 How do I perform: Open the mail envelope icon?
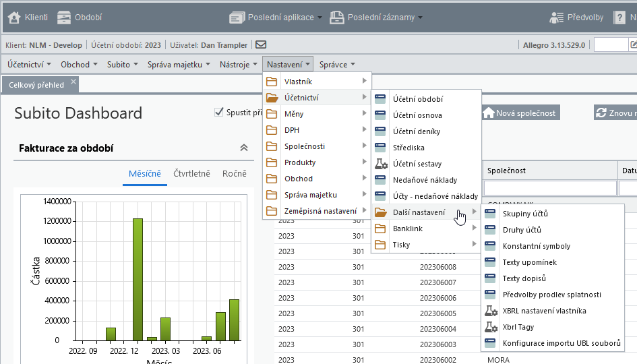(x=261, y=44)
